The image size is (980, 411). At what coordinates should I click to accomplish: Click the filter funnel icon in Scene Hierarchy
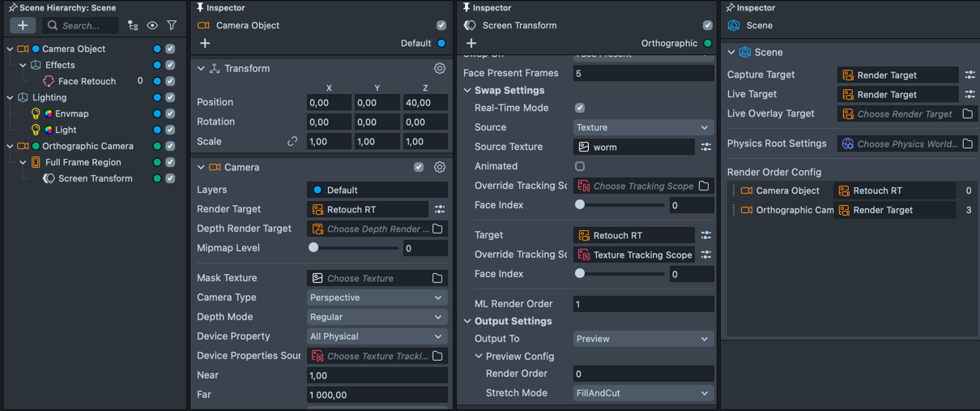(172, 26)
